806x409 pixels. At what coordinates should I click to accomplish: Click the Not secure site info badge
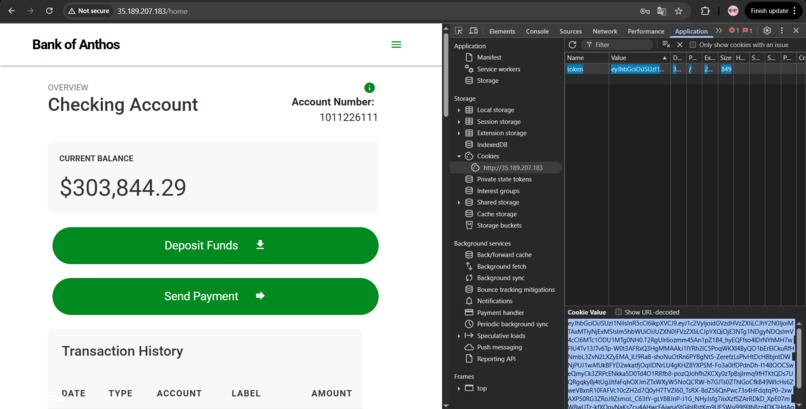(x=87, y=11)
